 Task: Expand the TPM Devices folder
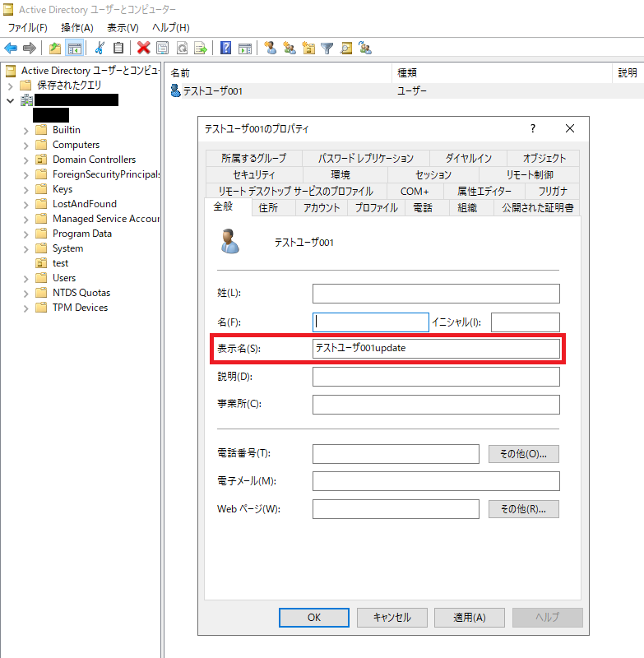coord(26,308)
